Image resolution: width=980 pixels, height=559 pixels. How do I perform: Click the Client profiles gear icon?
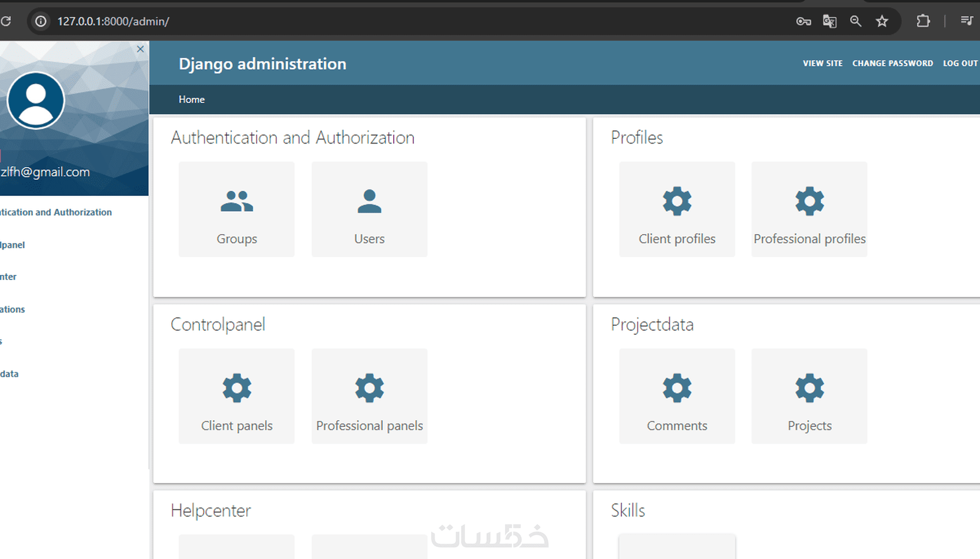coord(677,201)
